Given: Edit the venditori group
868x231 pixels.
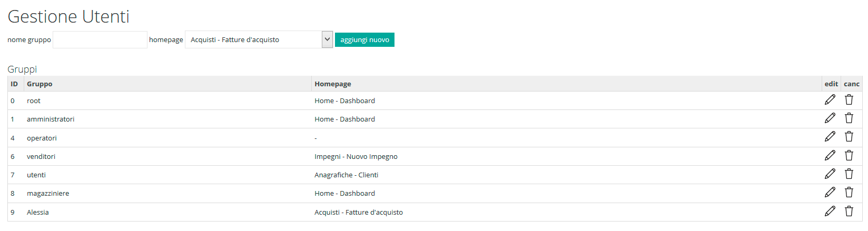Looking at the screenshot, I should (830, 155).
